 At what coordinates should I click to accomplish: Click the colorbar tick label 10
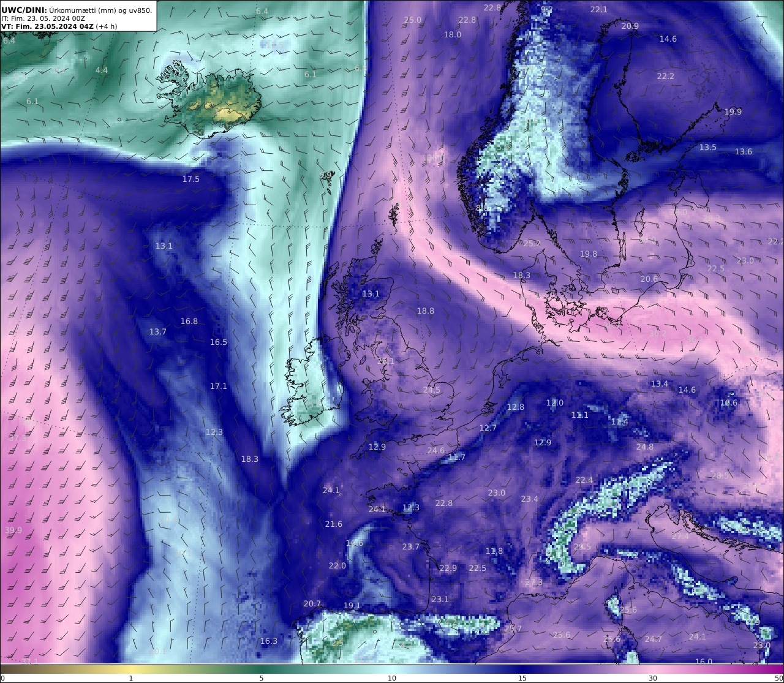click(392, 678)
